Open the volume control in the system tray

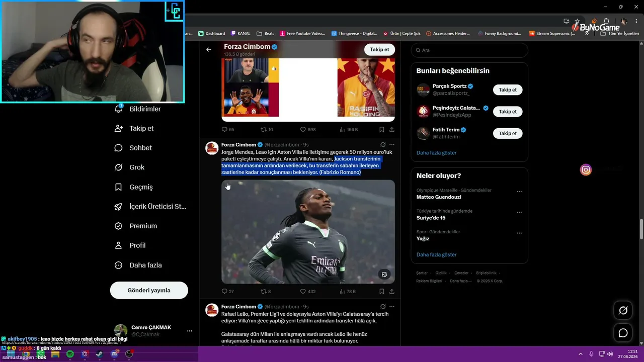tap(611, 354)
